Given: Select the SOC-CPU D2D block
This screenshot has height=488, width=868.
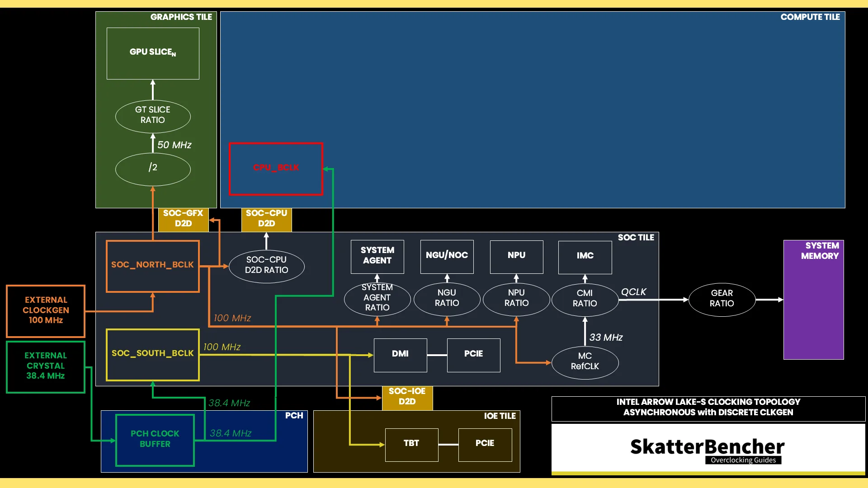Looking at the screenshot, I should pos(266,219).
